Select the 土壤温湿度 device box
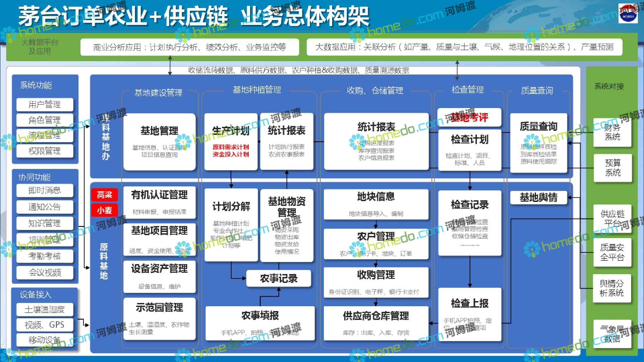The width and height of the screenshot is (644, 362). tap(45, 309)
